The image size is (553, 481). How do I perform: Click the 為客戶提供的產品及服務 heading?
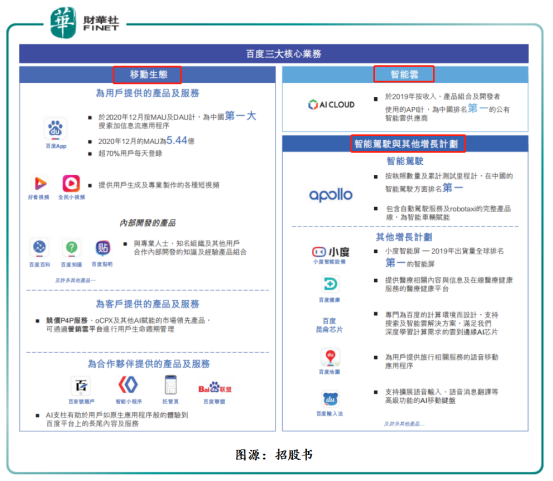(x=148, y=304)
